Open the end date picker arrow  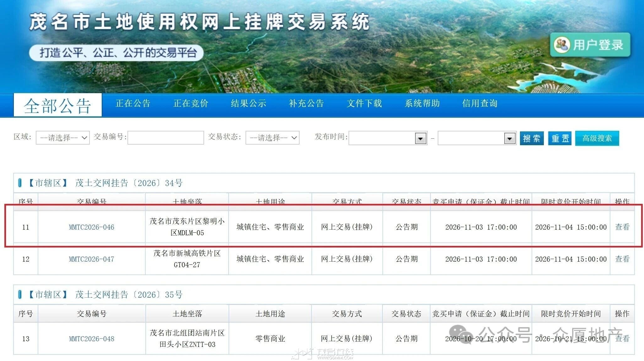[510, 138]
